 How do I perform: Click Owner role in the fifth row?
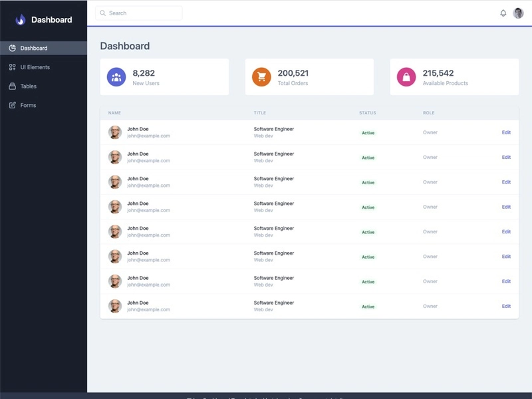click(x=430, y=231)
